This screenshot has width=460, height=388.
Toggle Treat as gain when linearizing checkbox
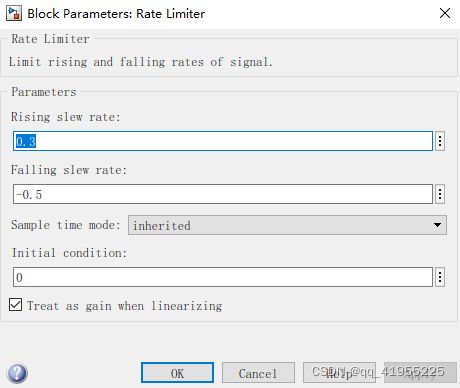pos(16,305)
